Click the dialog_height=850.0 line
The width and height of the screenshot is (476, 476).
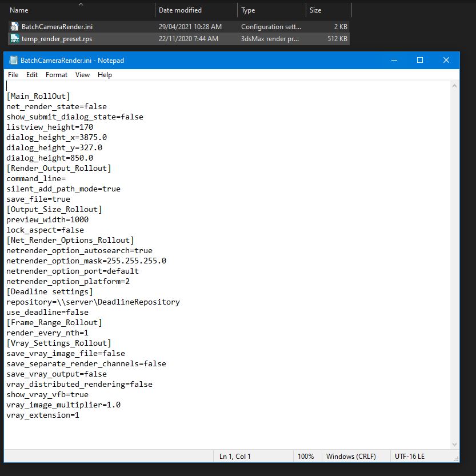tap(50, 158)
